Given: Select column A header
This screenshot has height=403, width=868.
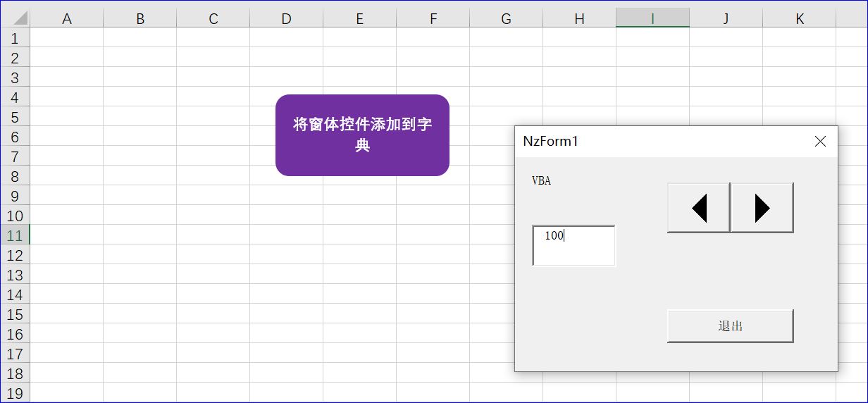Looking at the screenshot, I should [x=67, y=18].
